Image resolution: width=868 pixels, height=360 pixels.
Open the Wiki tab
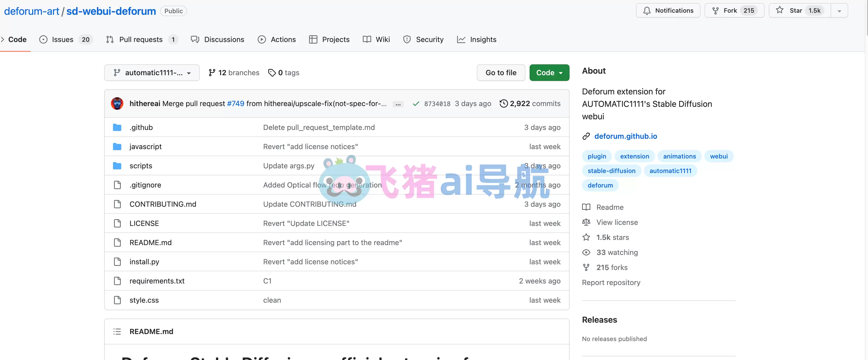coord(376,39)
